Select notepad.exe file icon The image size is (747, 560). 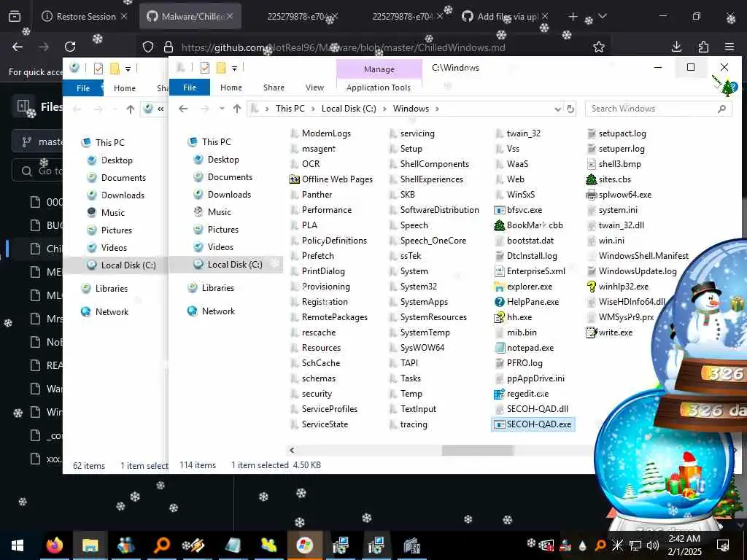[499, 348]
